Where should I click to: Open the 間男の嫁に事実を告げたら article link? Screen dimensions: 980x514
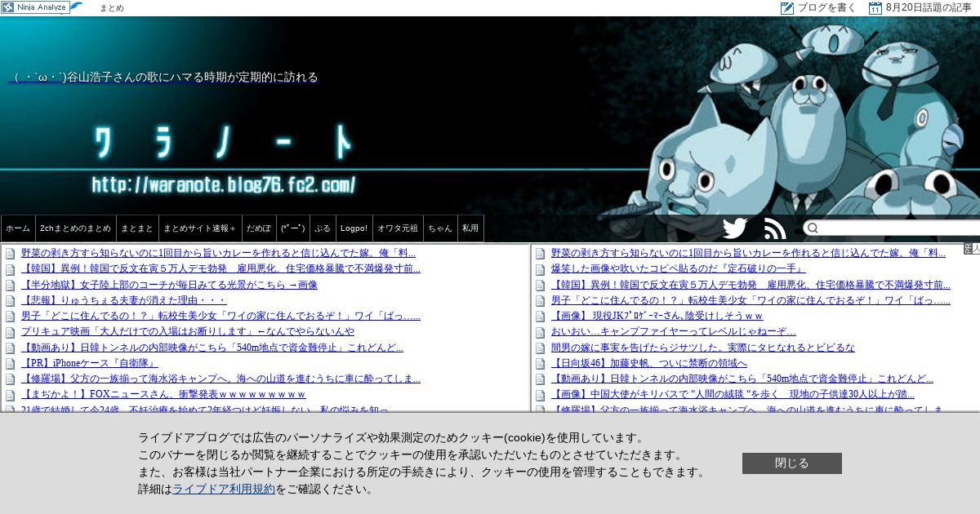703,348
